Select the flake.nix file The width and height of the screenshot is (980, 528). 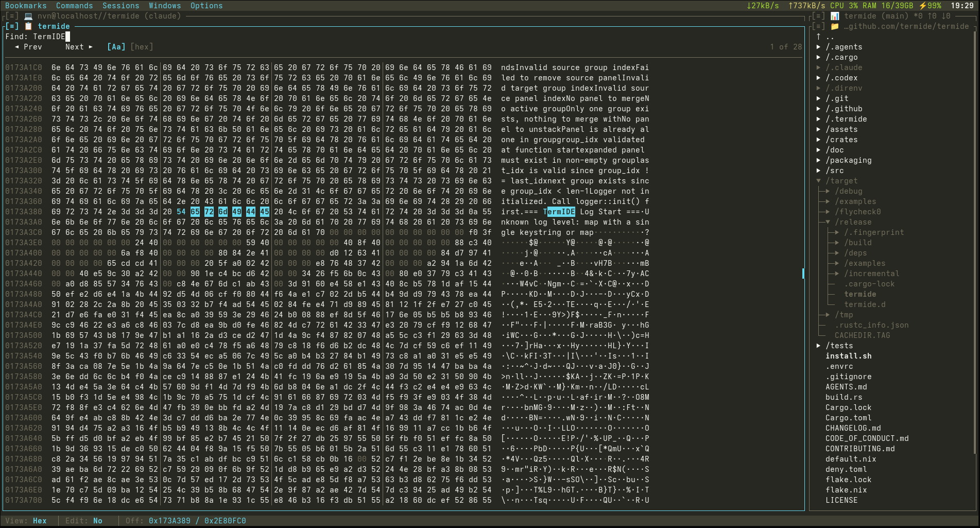point(846,490)
